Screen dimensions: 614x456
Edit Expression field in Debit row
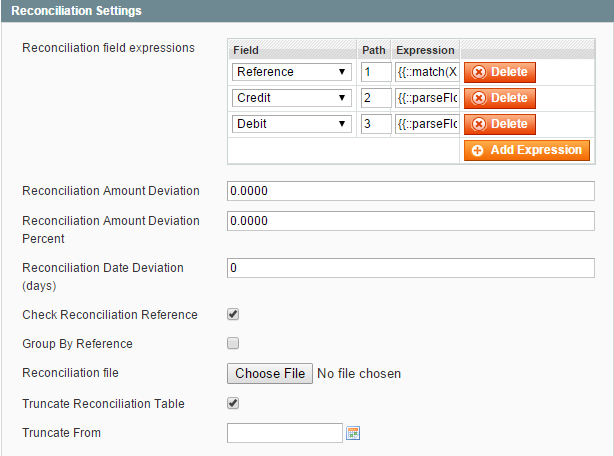coord(427,124)
